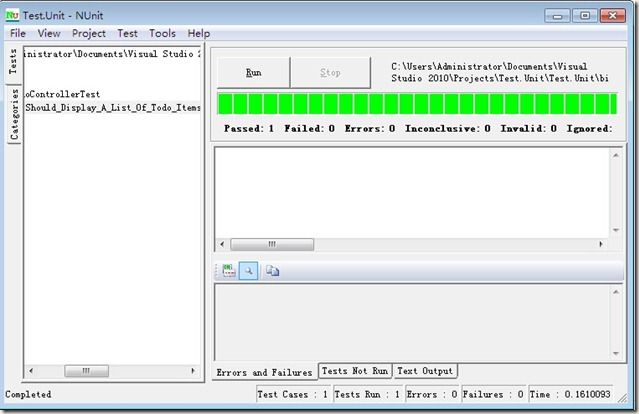Click the Run button
Image resolution: width=639 pixels, height=414 pixels.
(x=253, y=73)
